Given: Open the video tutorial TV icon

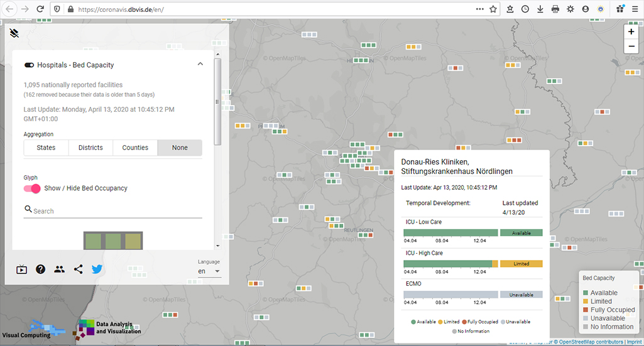Looking at the screenshot, I should click(x=21, y=269).
